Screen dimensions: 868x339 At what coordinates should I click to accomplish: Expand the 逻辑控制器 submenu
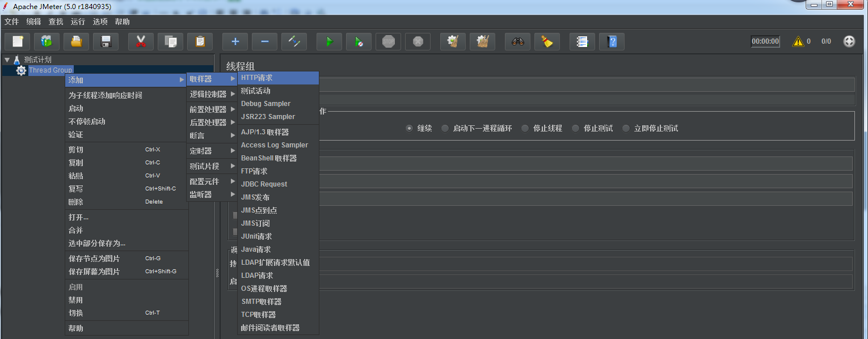(212, 94)
